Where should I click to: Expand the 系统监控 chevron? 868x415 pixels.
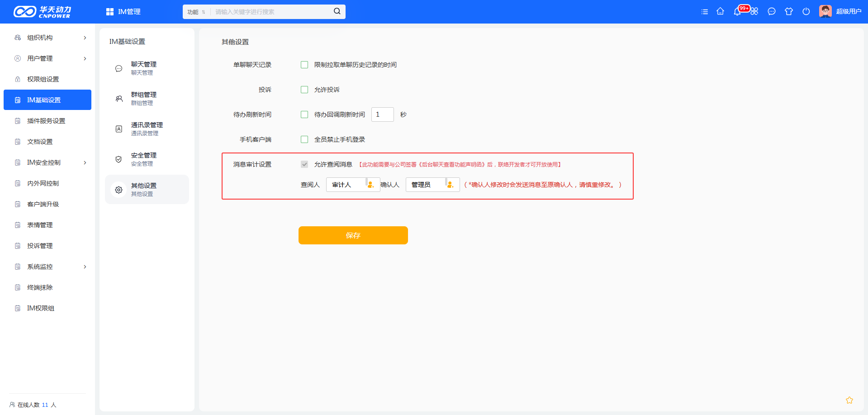(x=85, y=267)
